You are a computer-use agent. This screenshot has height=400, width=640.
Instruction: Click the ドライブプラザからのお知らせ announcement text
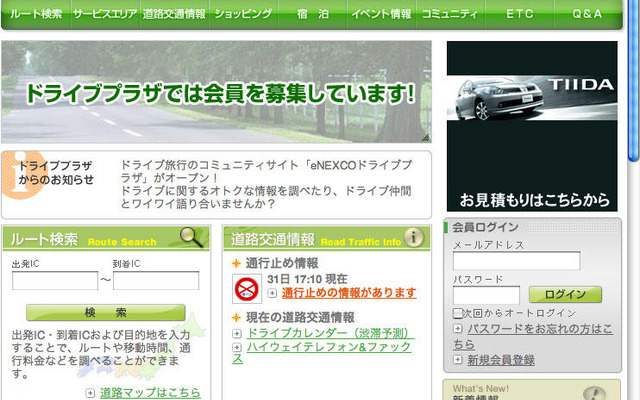point(266,184)
